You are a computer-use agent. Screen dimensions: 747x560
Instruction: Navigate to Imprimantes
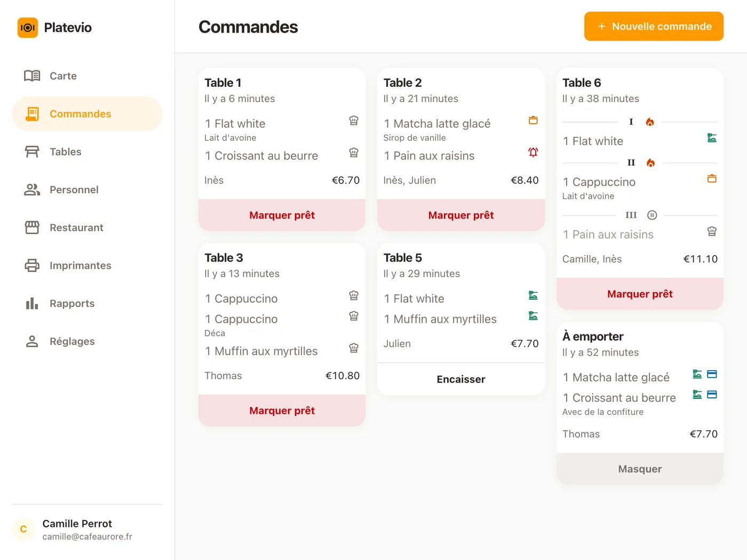tap(87, 265)
